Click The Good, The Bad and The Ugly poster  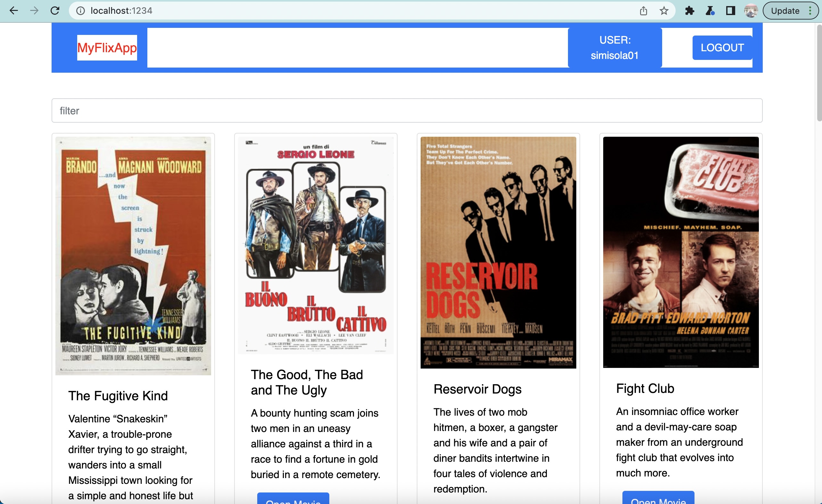tap(316, 245)
